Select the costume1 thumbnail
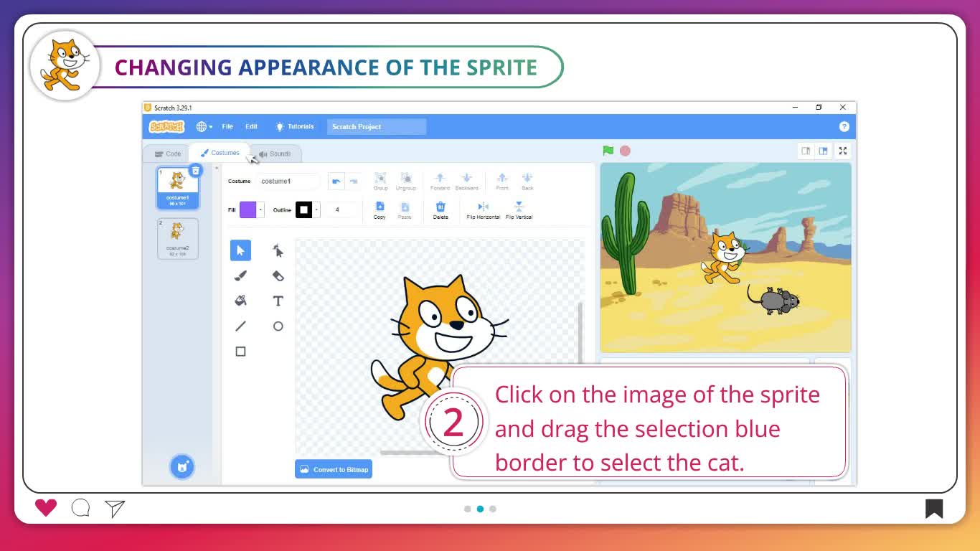 [x=177, y=187]
